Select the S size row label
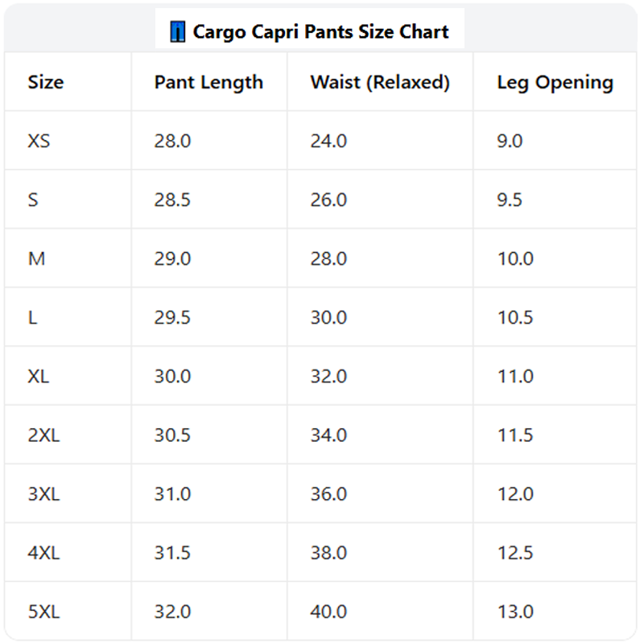644x644 pixels. tap(33, 200)
